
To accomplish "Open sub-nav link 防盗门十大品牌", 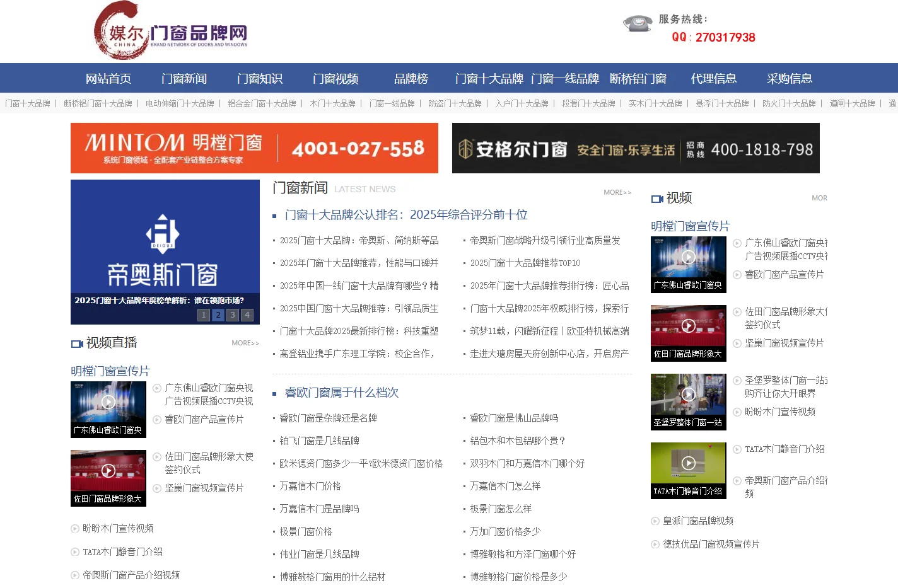I will 455,103.
